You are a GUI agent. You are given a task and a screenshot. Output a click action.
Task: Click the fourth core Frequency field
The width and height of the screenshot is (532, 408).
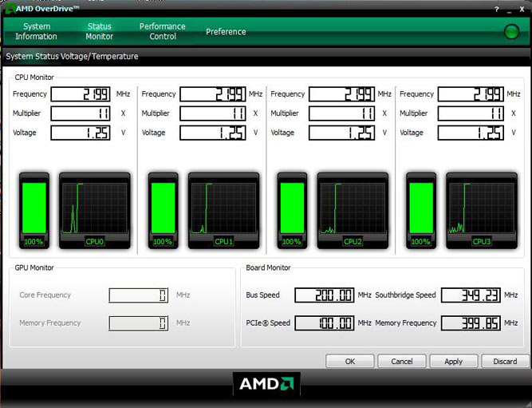[471, 94]
